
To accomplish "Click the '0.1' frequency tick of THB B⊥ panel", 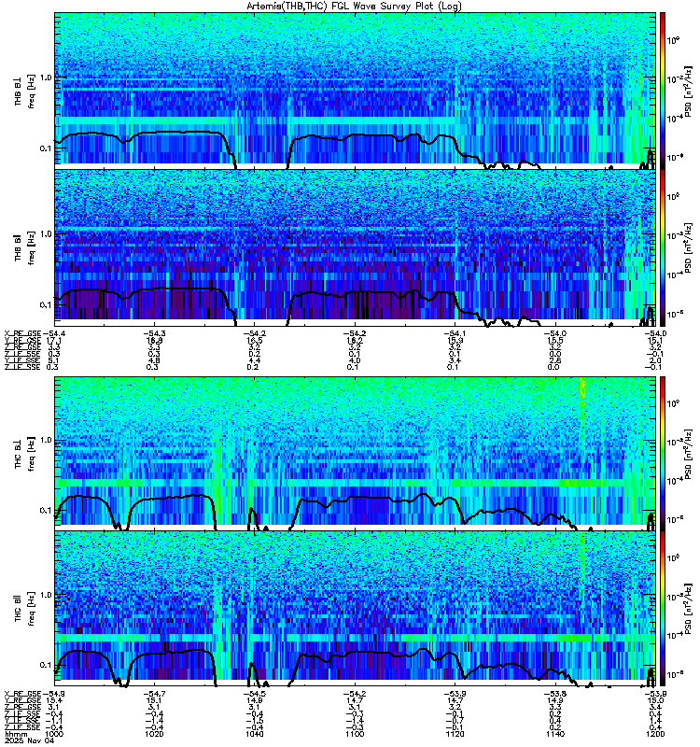I will click(x=46, y=148).
